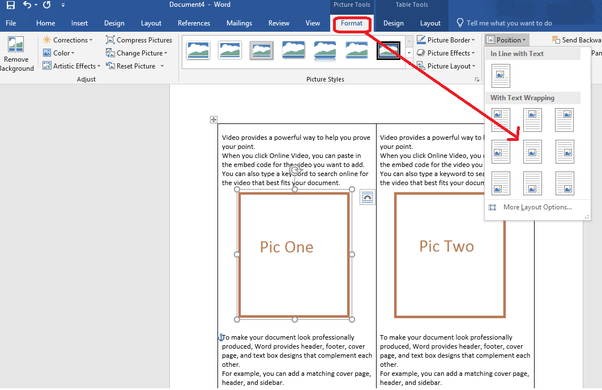Choose Top Center text wrapping position
Screen dimensions: 602x390
click(x=533, y=119)
